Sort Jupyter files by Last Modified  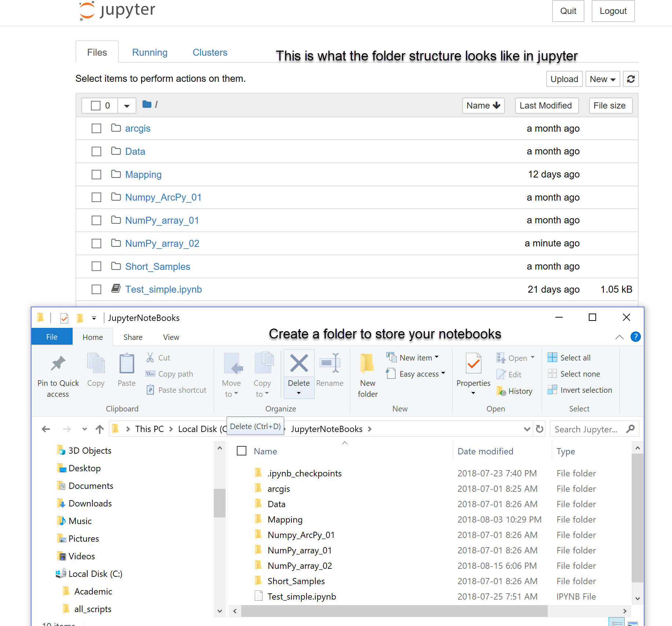[547, 106]
